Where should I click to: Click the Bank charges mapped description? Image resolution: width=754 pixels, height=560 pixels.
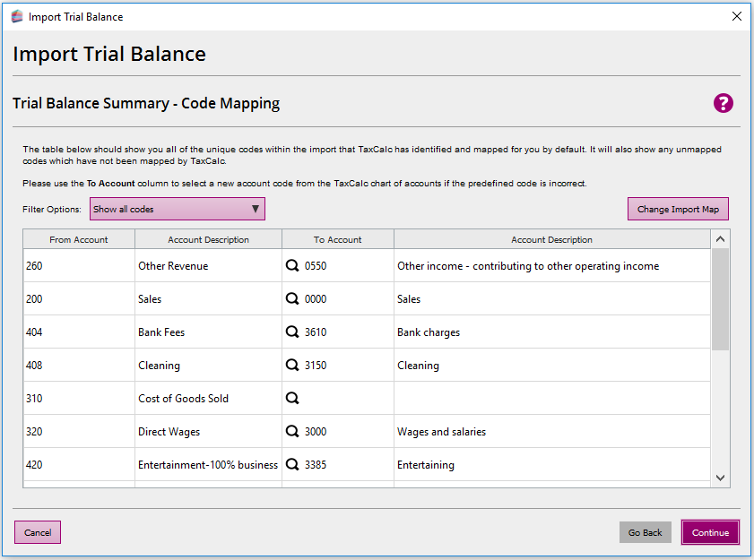pyautogui.click(x=552, y=332)
